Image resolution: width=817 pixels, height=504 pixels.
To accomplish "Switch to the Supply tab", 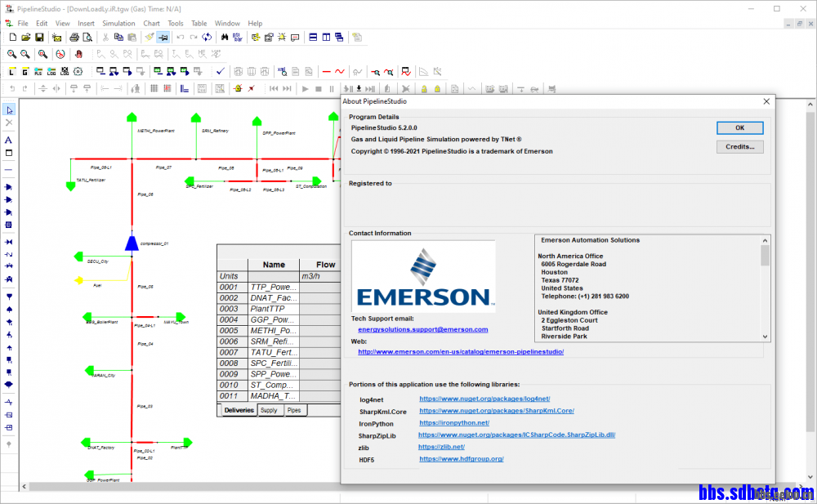I will point(269,410).
